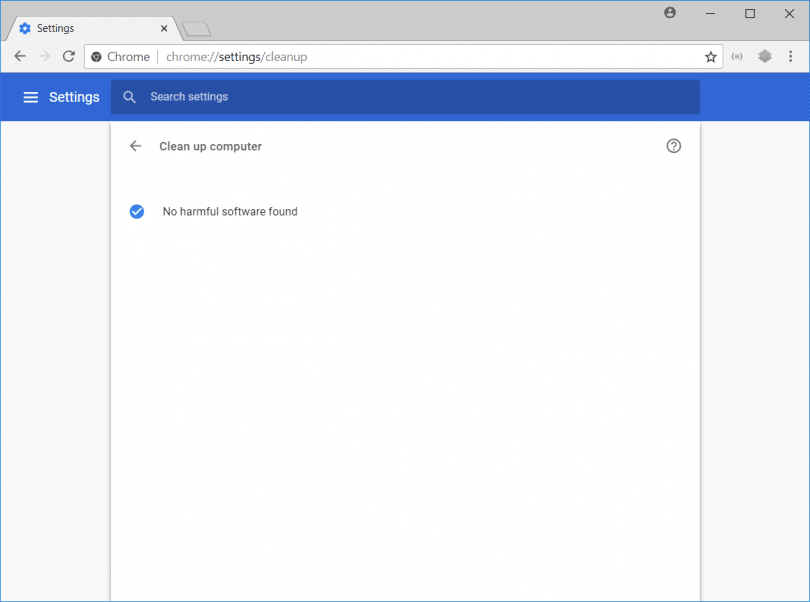The height and width of the screenshot is (602, 810).
Task: Bookmark this page with the star icon
Action: [x=710, y=57]
